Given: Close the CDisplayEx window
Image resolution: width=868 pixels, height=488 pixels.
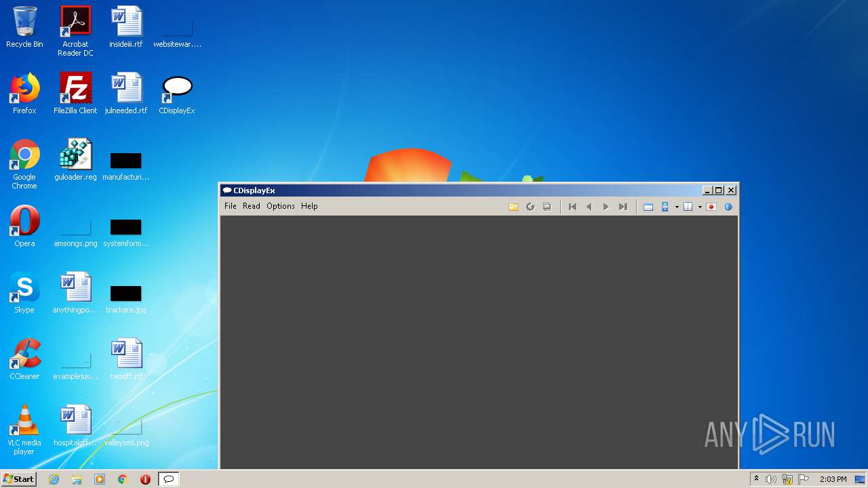Looking at the screenshot, I should 731,190.
